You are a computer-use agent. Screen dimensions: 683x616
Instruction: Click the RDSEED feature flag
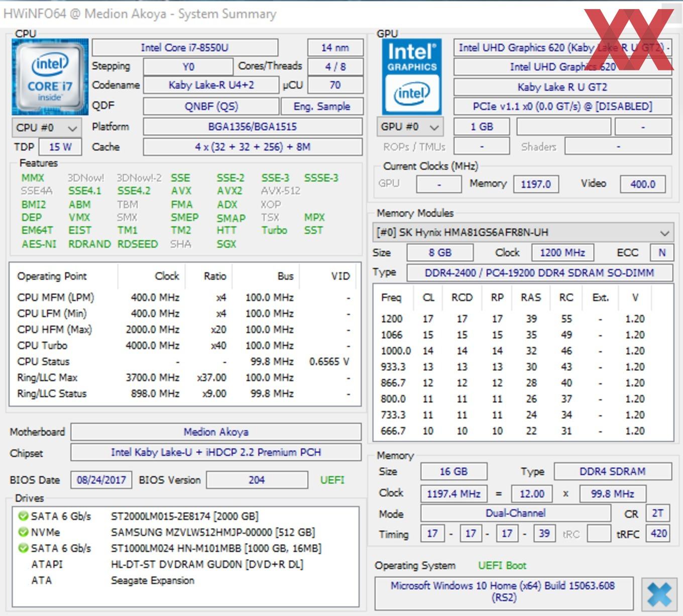pos(138,244)
